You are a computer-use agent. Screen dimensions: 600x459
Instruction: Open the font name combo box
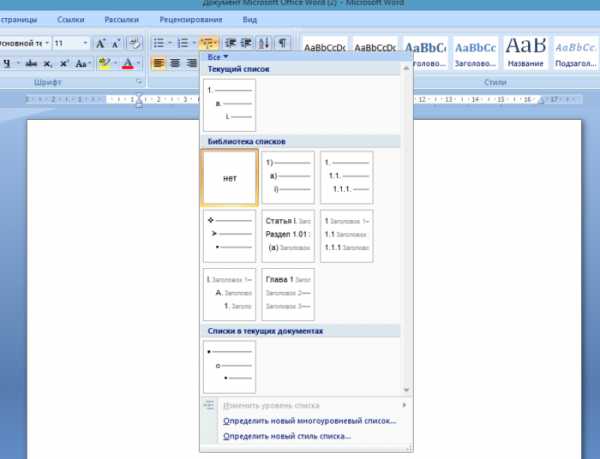point(24,43)
